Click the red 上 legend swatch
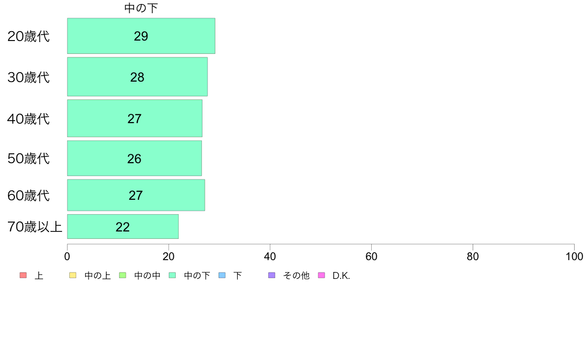The height and width of the screenshot is (364, 588). 23,275
